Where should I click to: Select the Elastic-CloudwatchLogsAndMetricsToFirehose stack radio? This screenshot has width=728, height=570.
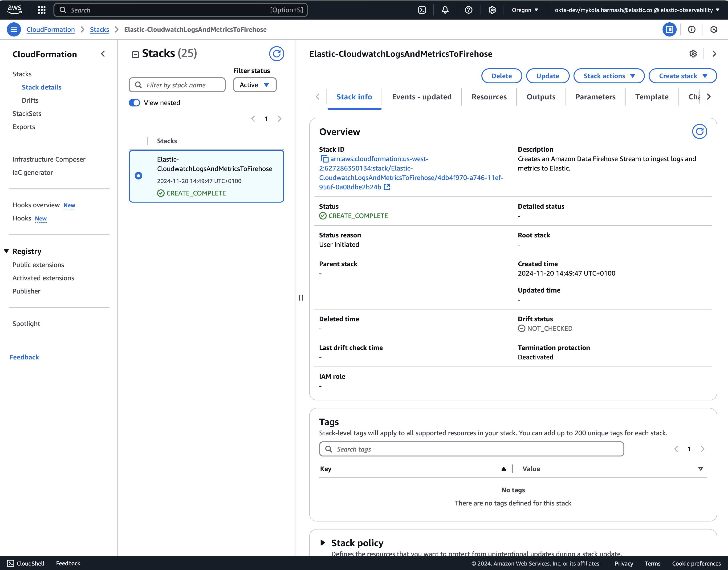click(x=138, y=176)
